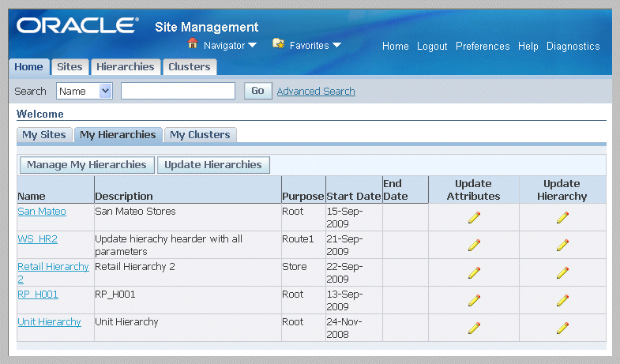Click the Site Management title text
This screenshot has height=364, width=620.
coord(206,28)
